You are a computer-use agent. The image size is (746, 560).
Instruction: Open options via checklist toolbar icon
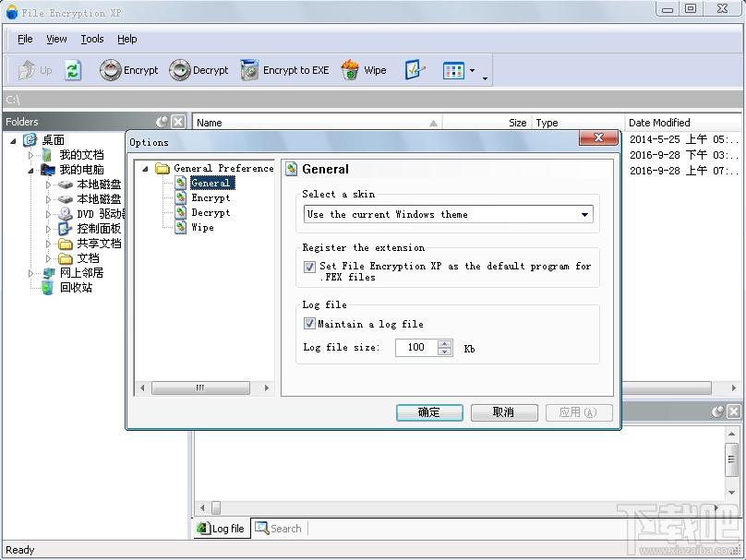tap(415, 70)
